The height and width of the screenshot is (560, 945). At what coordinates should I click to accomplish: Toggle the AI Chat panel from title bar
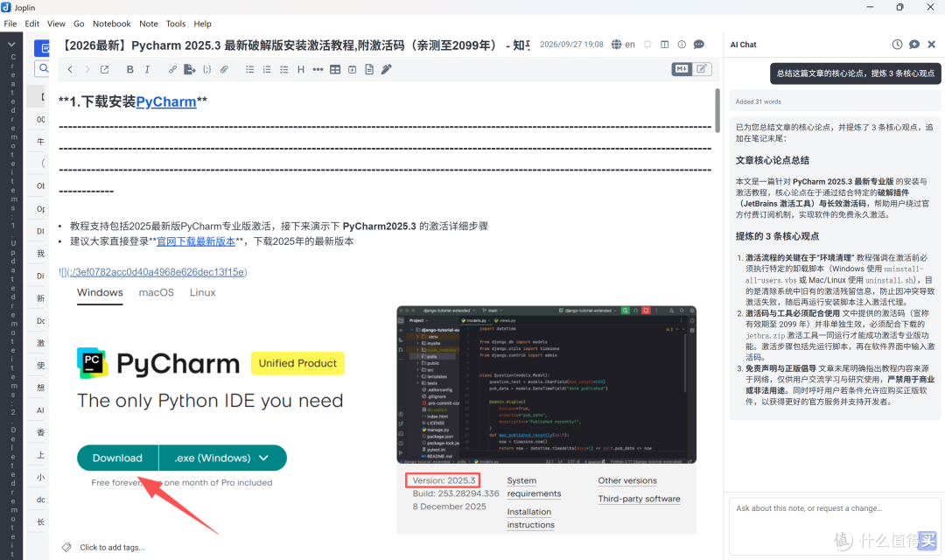699,45
